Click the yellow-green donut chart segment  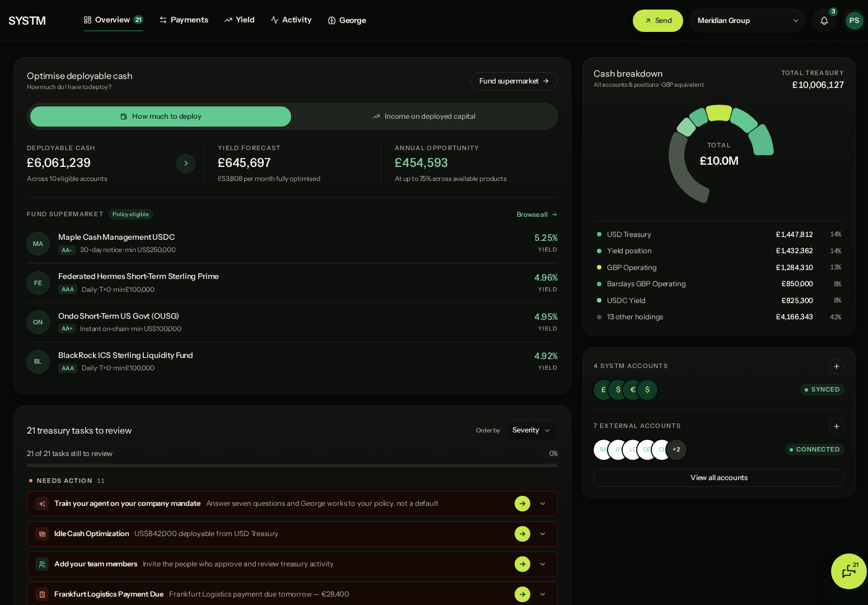tap(719, 113)
